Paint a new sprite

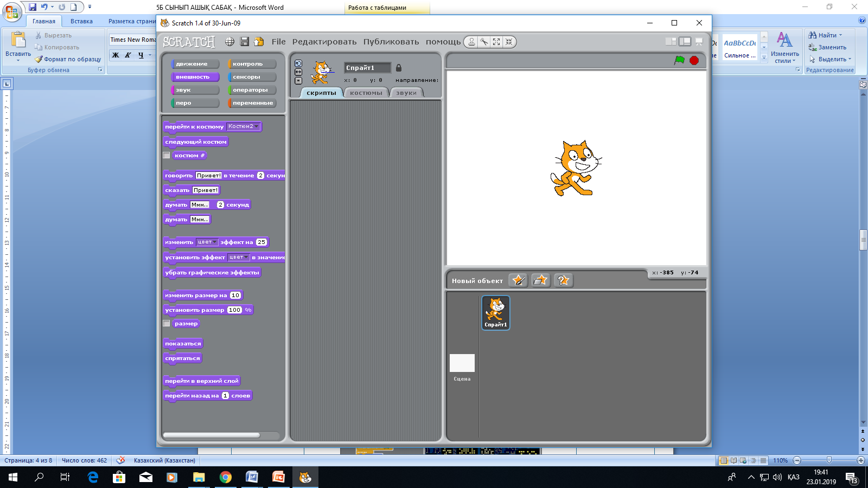click(x=519, y=280)
